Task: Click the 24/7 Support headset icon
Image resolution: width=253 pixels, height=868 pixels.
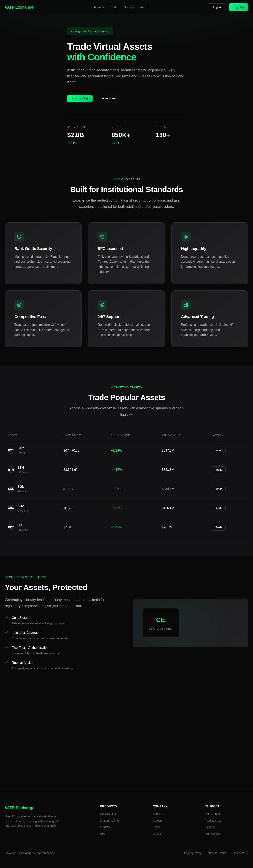Action: [x=102, y=305]
